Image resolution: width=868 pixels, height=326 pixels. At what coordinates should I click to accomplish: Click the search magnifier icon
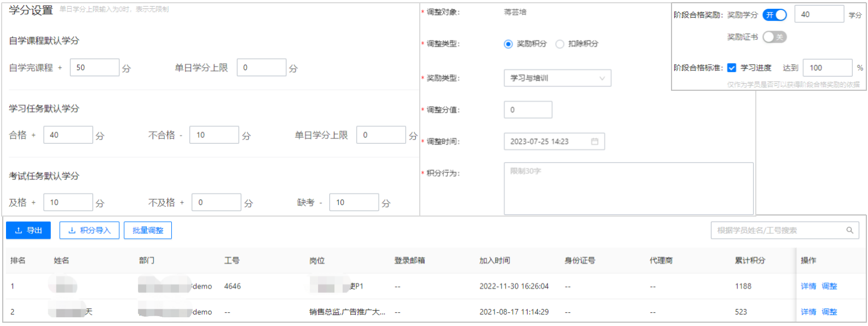tap(849, 230)
